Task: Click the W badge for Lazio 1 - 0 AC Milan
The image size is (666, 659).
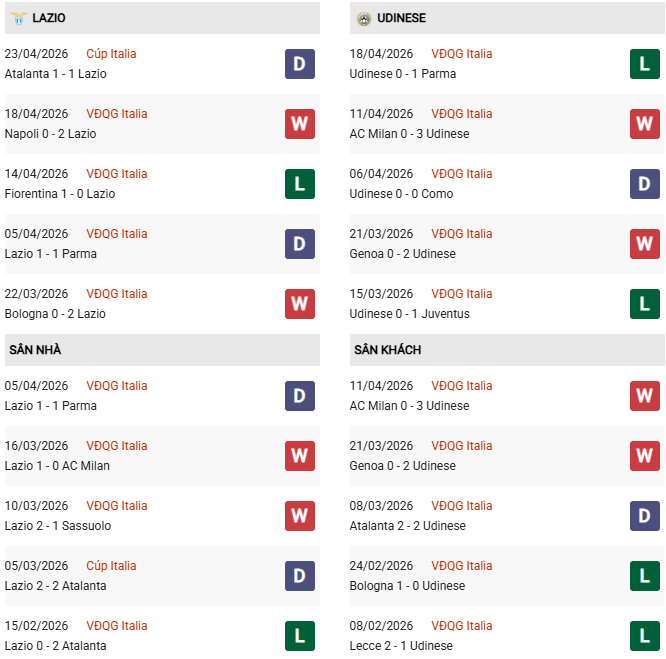Action: tap(300, 456)
